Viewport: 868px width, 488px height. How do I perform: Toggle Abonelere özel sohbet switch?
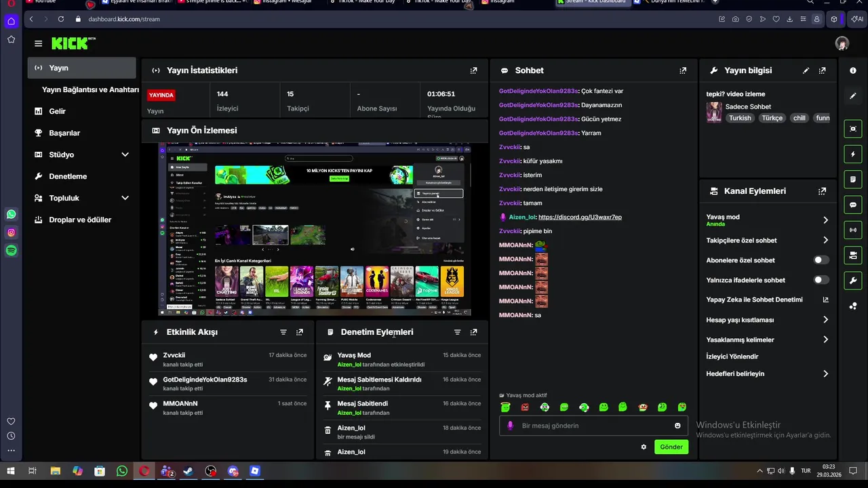821,260
